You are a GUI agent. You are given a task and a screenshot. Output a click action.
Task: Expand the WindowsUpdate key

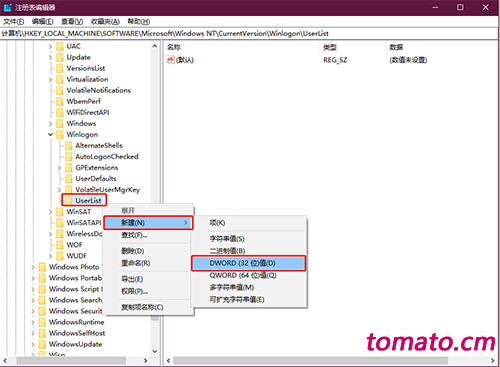tap(33, 344)
